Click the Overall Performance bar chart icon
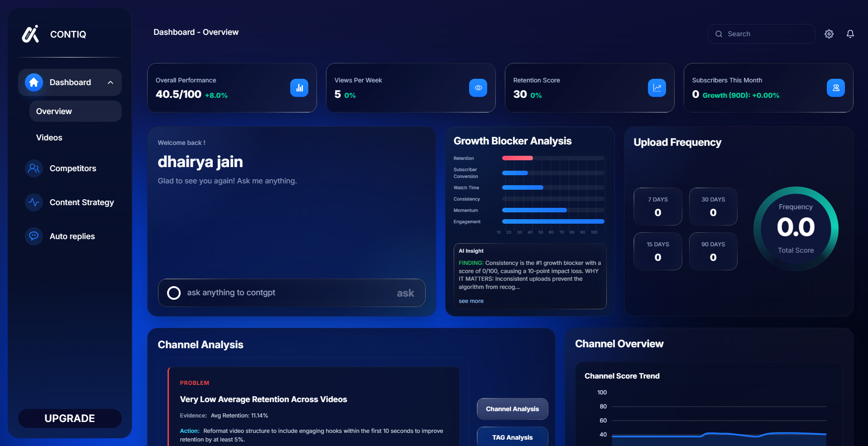This screenshot has height=446, width=868. coord(299,88)
